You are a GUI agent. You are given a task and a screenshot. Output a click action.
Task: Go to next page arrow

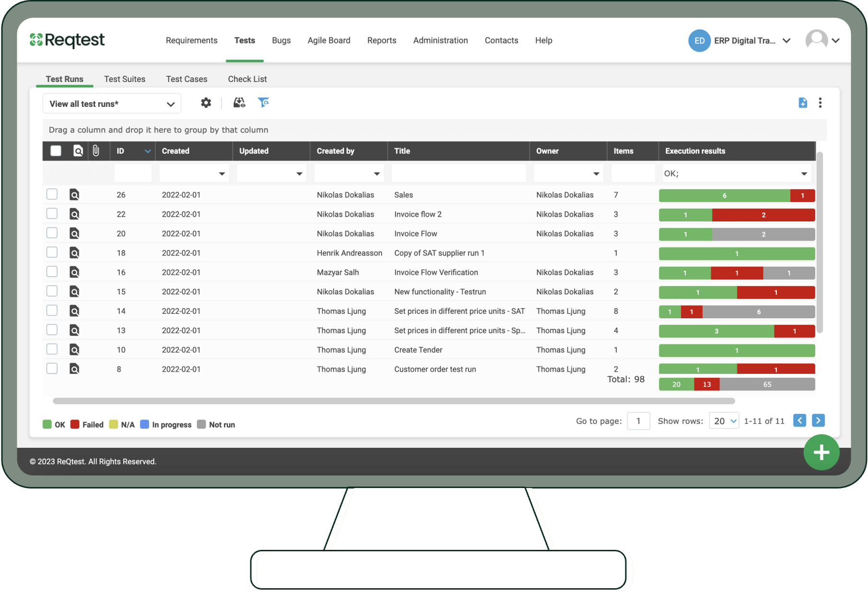pyautogui.click(x=818, y=420)
